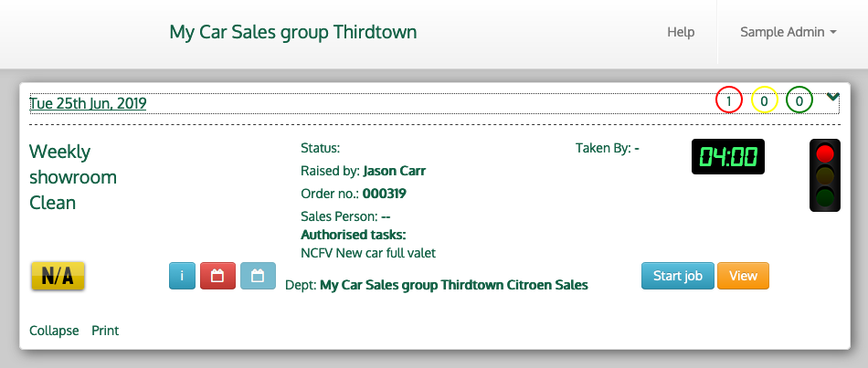868x368 pixels.
Task: Open the Sample Admin dropdown menu
Action: click(x=789, y=32)
